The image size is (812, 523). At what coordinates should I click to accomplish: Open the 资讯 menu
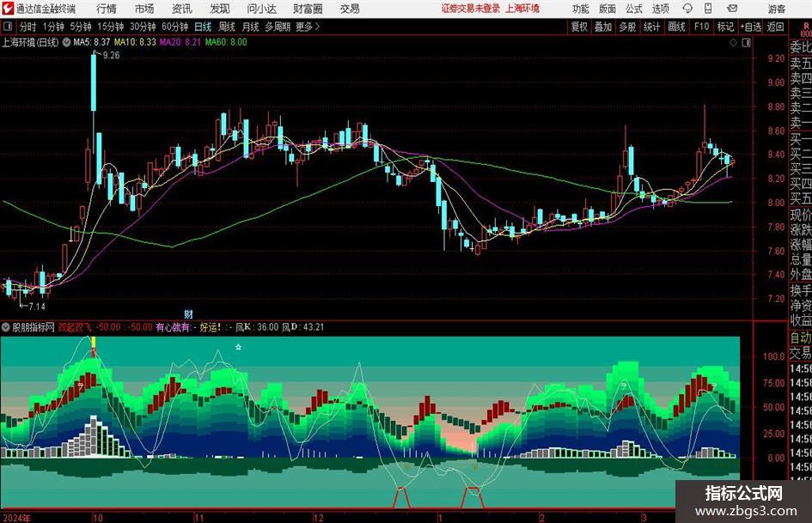[182, 9]
